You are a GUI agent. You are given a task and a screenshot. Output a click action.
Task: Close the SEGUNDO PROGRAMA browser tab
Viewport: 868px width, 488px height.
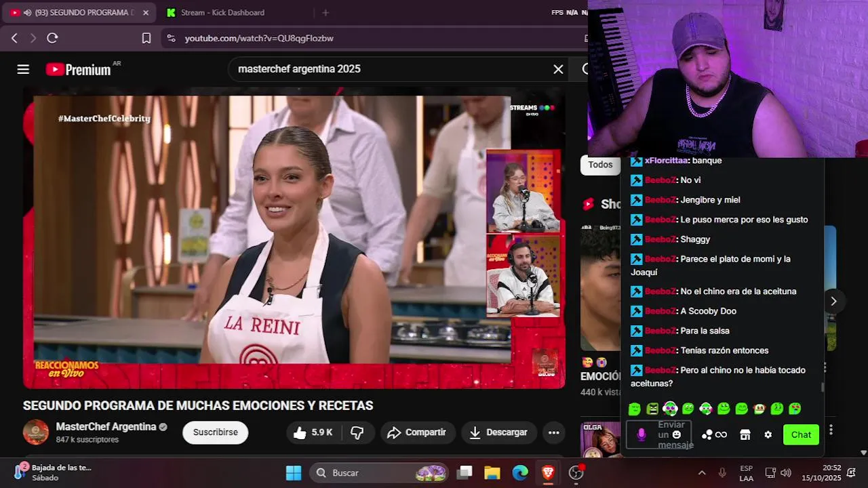(145, 12)
